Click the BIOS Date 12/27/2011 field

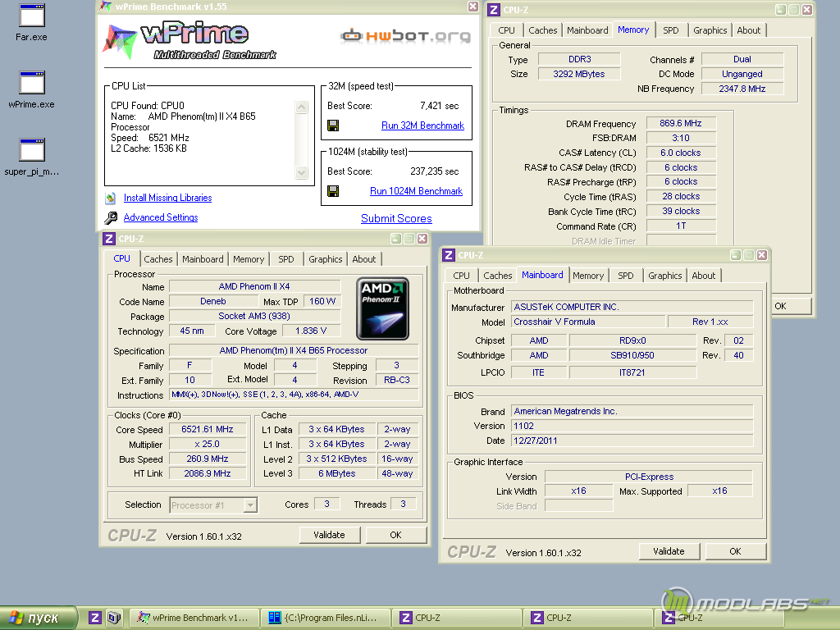pos(632,441)
